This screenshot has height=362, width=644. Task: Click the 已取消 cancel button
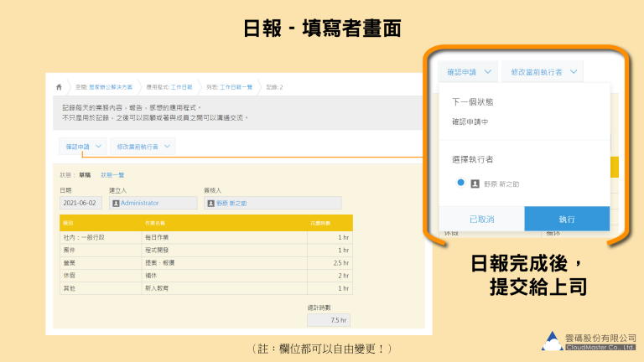(x=481, y=219)
